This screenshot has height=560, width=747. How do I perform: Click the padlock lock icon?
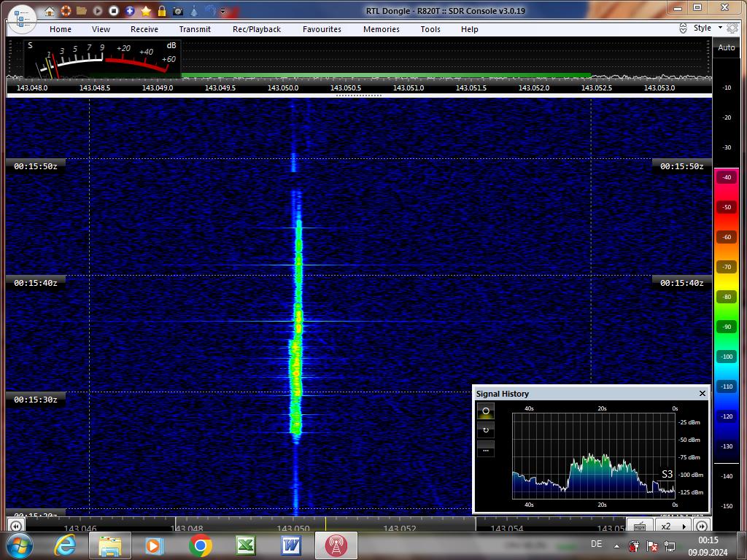[162, 10]
